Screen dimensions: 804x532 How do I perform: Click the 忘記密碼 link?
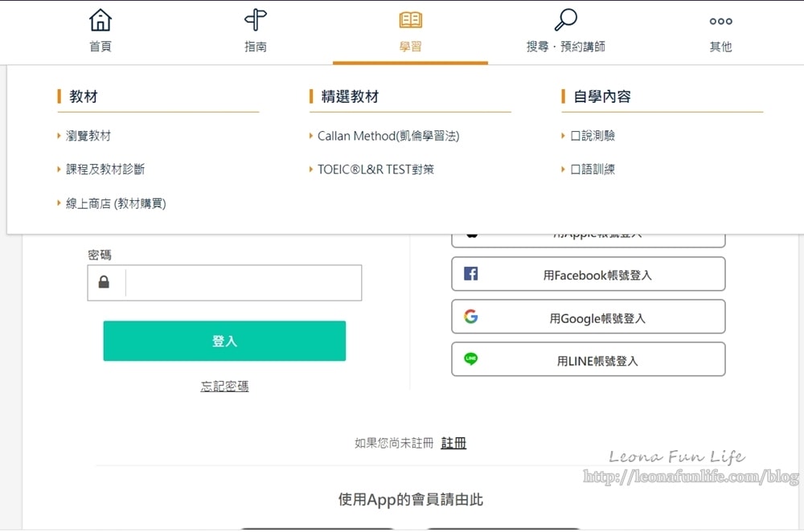click(224, 387)
